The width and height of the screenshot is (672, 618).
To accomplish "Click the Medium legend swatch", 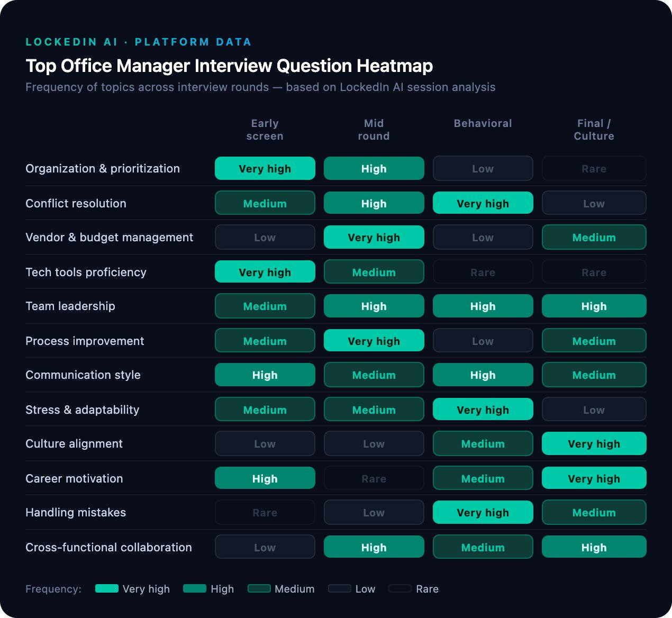I will (259, 588).
